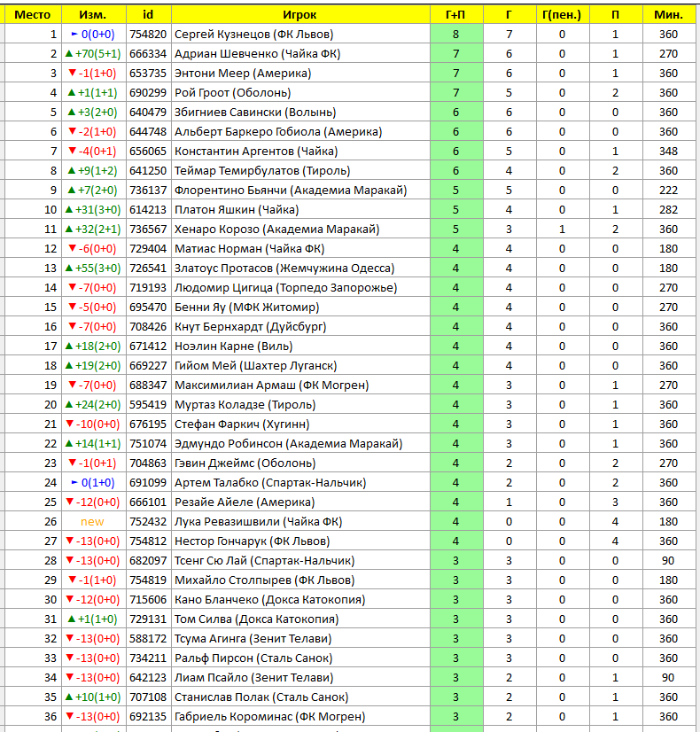Viewport: 700px width, 732px height.
Task: Select player 'Михайло Столпырев (ФК Львов)'
Action: (300, 580)
